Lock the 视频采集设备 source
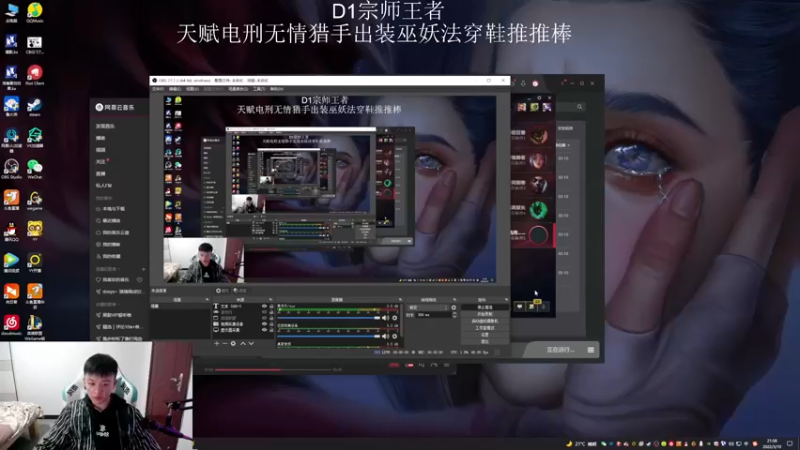This screenshot has height=450, width=800. (x=271, y=323)
